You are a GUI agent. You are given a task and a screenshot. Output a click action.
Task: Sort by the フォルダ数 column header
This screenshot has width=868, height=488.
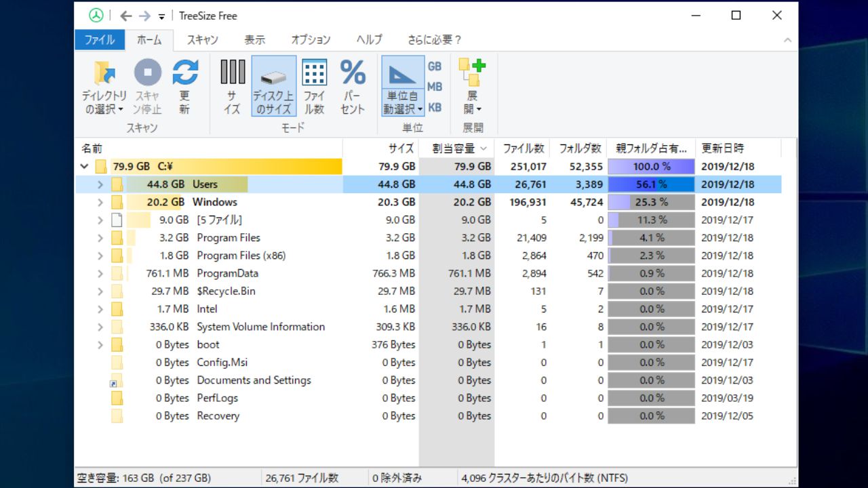[579, 148]
